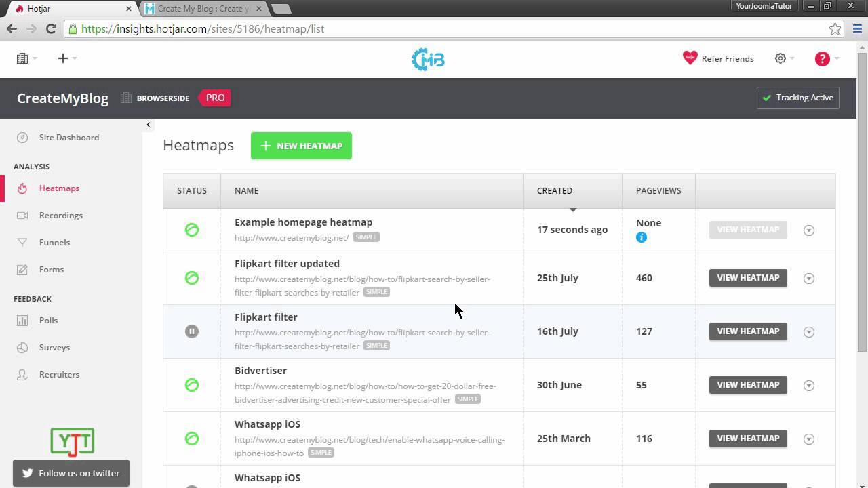Image resolution: width=868 pixels, height=488 pixels.
Task: Open a new browser tab
Action: click(x=281, y=9)
